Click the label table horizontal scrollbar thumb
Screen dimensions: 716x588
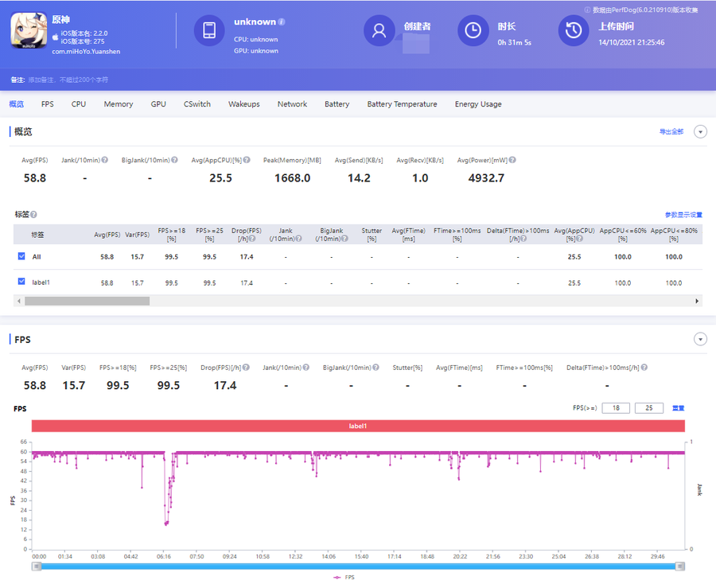coord(88,301)
